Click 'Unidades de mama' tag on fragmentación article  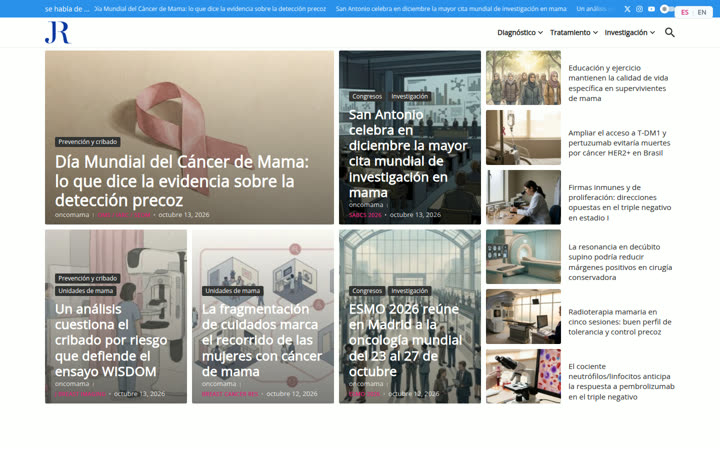232,291
